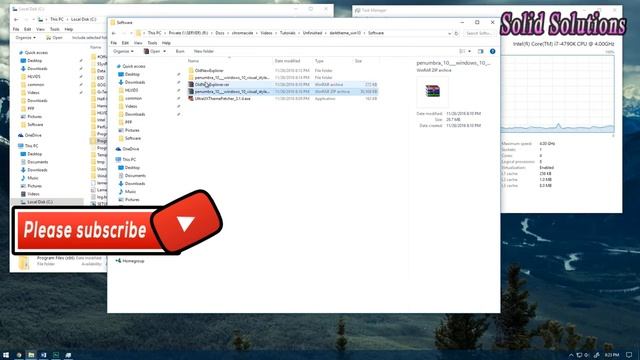This screenshot has height=360, width=640.
Task: Open the dropdown arrow next to Open in Software window
Action: click(x=164, y=51)
